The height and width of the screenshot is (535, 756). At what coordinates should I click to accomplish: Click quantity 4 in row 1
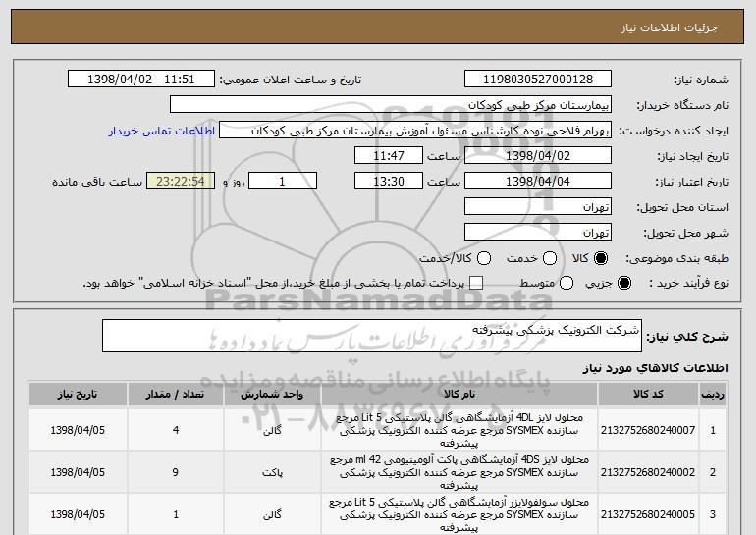point(176,430)
